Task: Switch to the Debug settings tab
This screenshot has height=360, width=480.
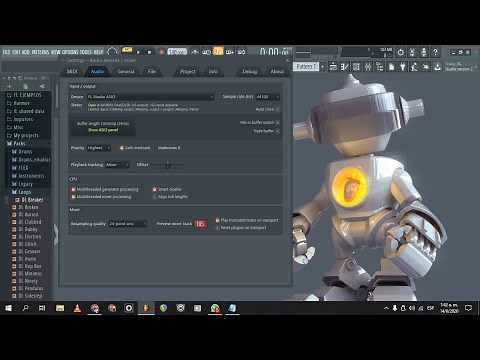Action: 250,71
